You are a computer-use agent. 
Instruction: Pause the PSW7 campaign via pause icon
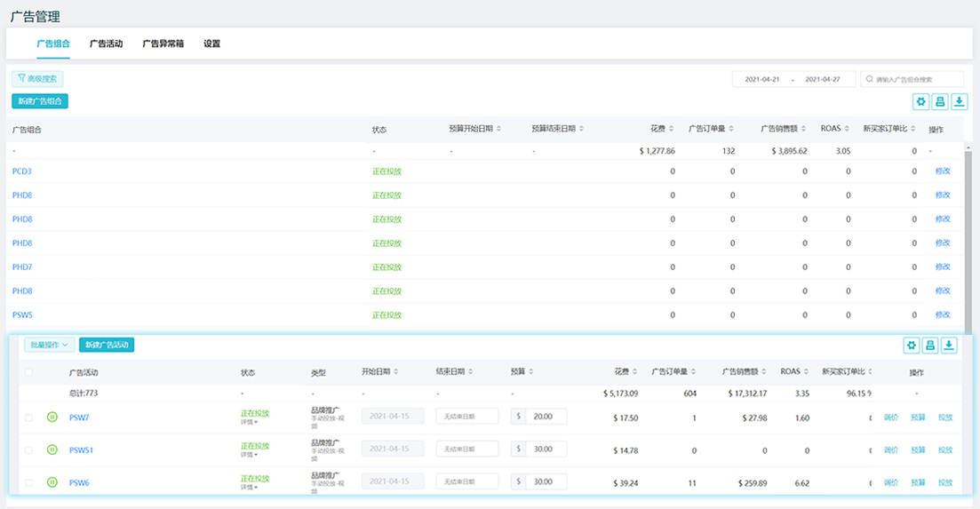(x=52, y=417)
